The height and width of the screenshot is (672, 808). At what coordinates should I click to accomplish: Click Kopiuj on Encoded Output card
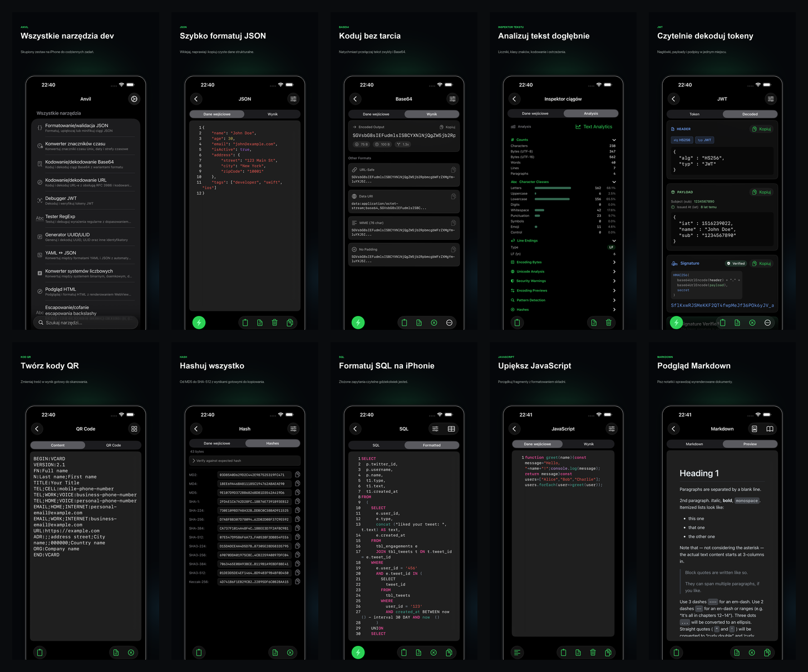[447, 127]
